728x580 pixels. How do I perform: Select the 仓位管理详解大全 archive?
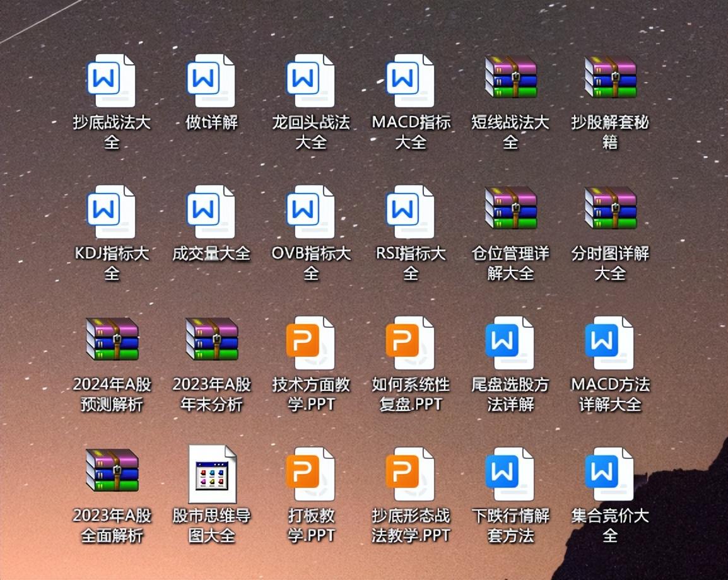510,208
